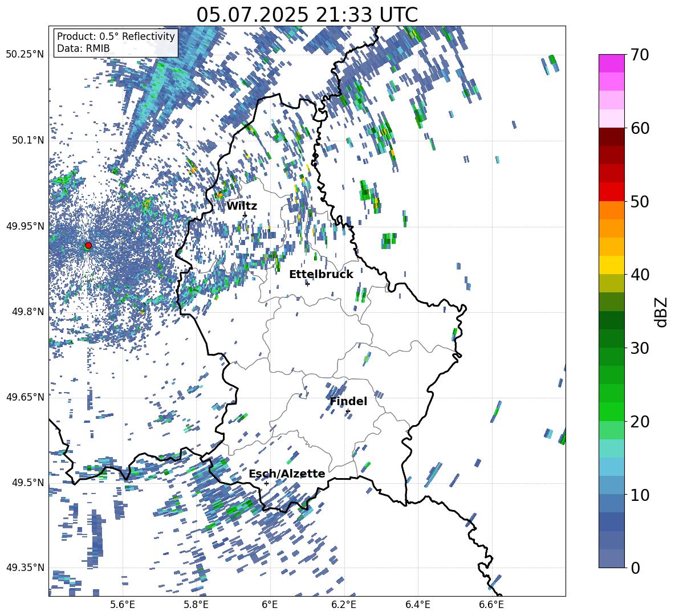Click the 5.6°E longitude label

[x=123, y=605]
